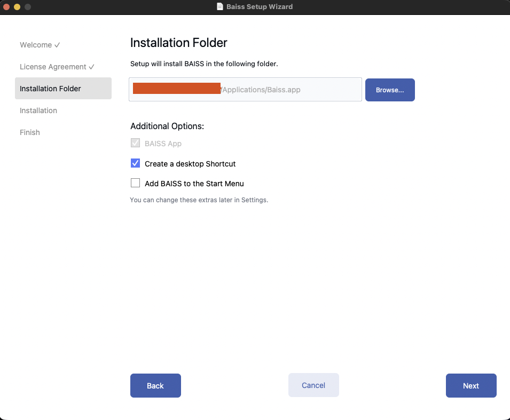Click the Applications/Baiss.app path text

(260, 90)
